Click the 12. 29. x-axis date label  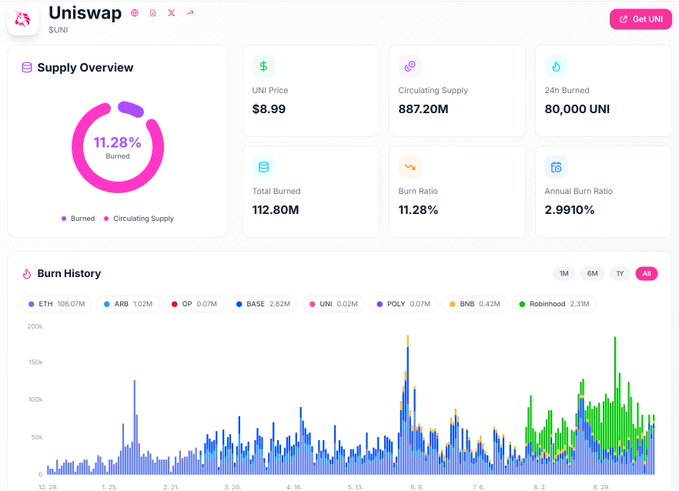48,487
